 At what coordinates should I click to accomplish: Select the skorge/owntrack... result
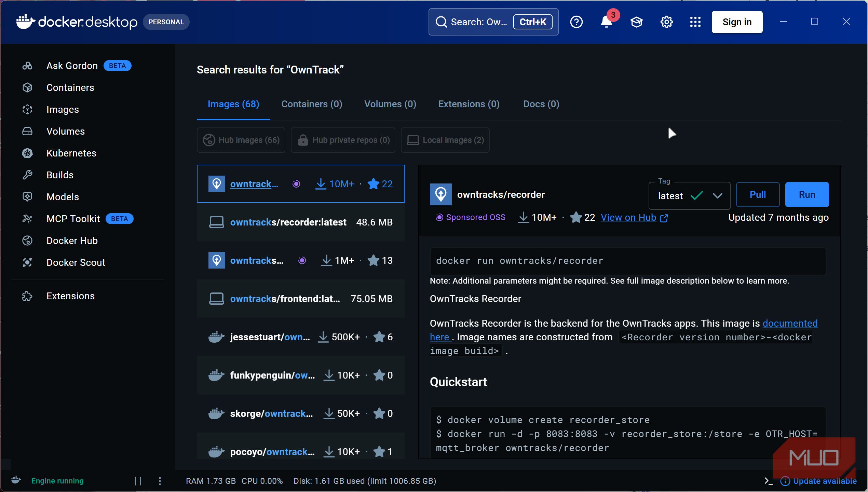point(301,413)
